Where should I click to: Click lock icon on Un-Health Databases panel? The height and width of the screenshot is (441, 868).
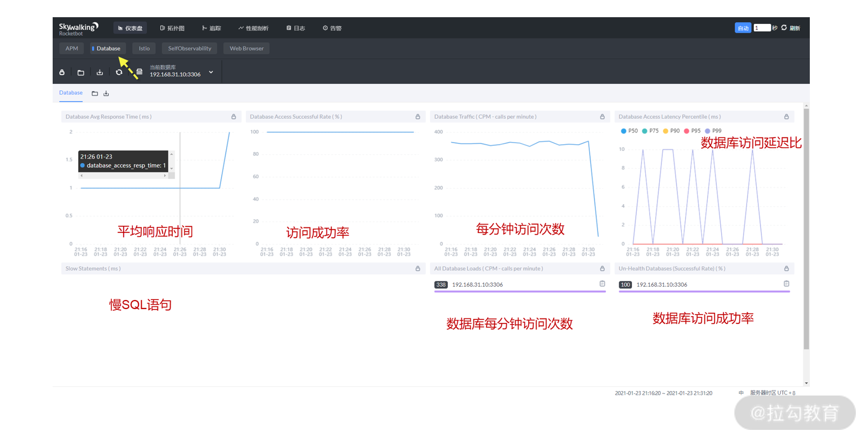coord(787,268)
